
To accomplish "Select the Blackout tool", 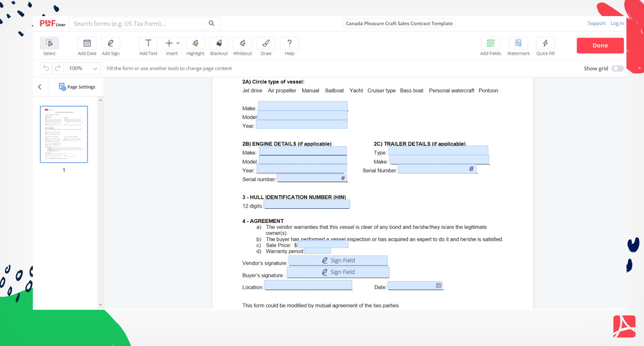I will 219,46.
